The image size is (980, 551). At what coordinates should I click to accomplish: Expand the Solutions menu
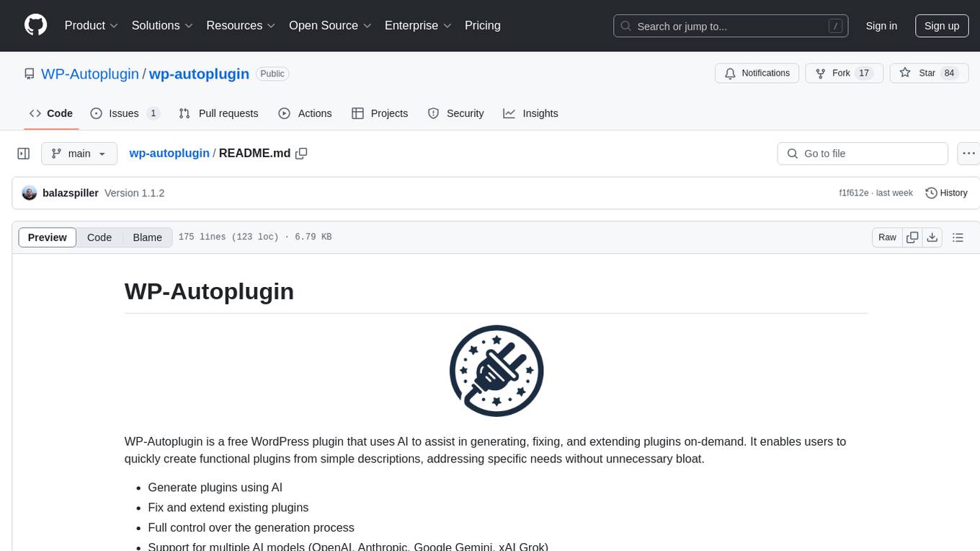tap(162, 25)
